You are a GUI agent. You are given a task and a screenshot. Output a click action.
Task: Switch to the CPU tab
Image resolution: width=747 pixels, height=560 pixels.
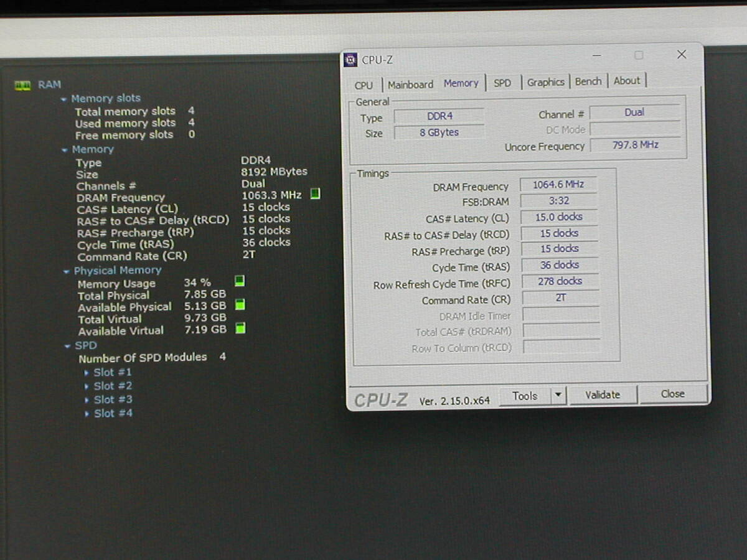coord(364,85)
